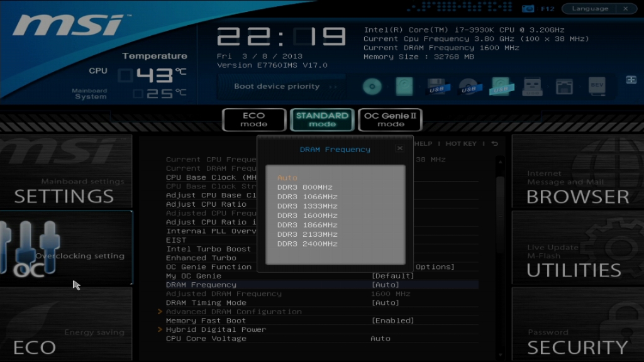Click the USB floppy boot device icon

tap(436, 87)
